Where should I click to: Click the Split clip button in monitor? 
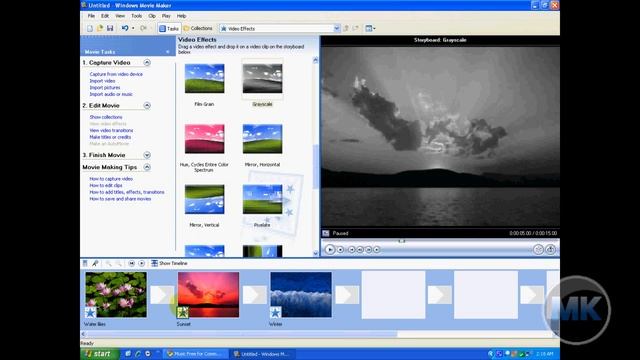click(x=538, y=249)
